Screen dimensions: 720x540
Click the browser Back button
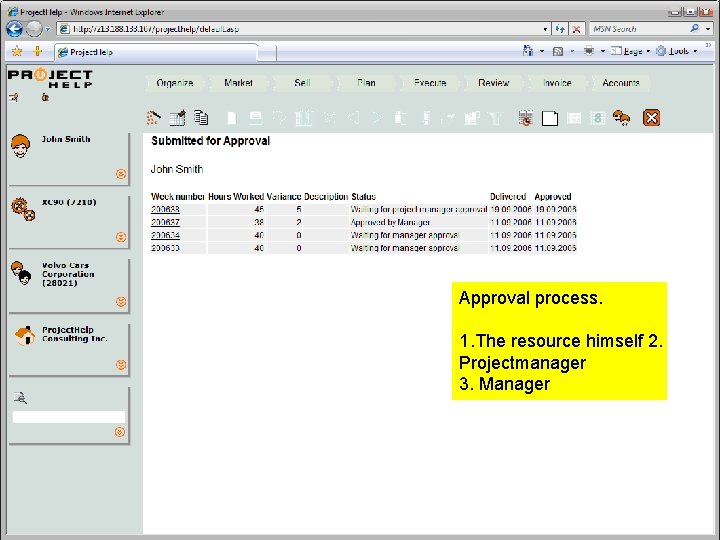(x=14, y=29)
